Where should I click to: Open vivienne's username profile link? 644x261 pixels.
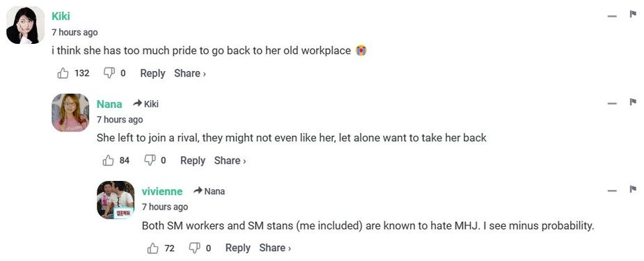(x=162, y=191)
